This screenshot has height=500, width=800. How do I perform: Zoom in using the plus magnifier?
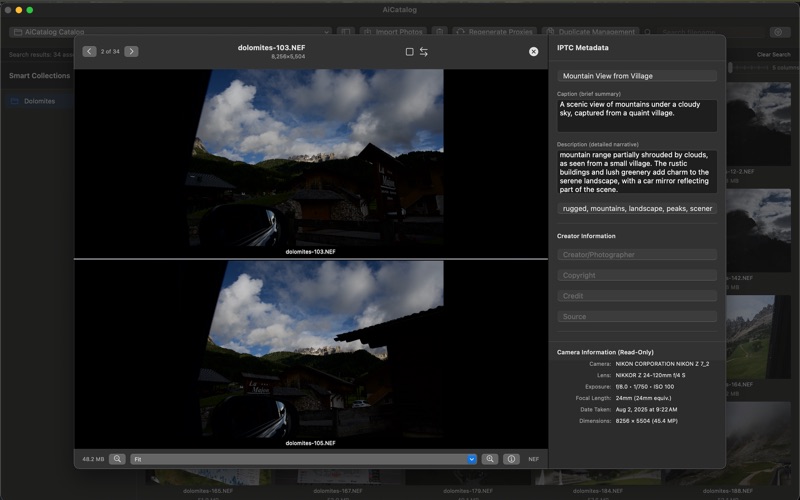click(x=490, y=459)
